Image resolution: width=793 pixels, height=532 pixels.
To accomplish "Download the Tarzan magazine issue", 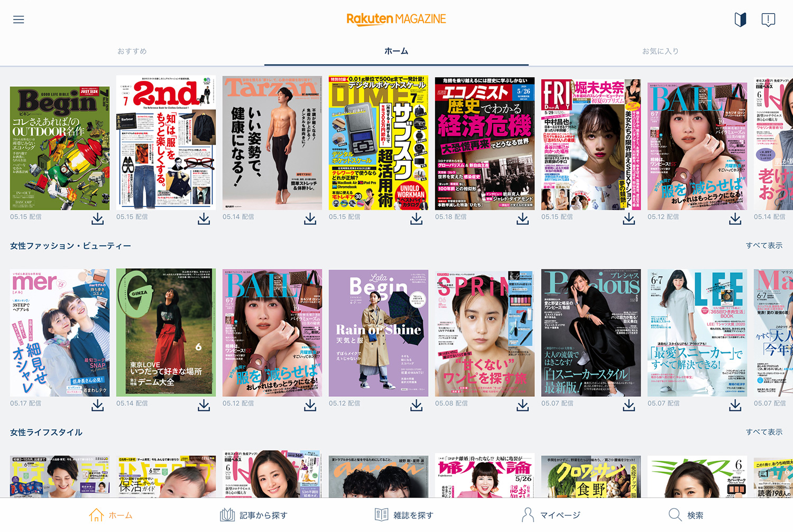I will click(x=310, y=219).
